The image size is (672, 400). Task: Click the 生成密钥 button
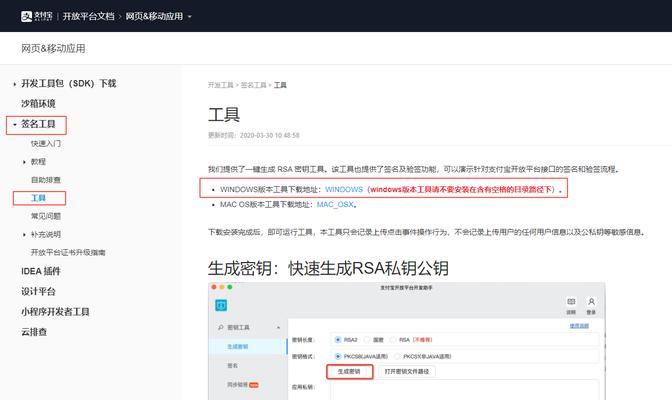pyautogui.click(x=349, y=371)
